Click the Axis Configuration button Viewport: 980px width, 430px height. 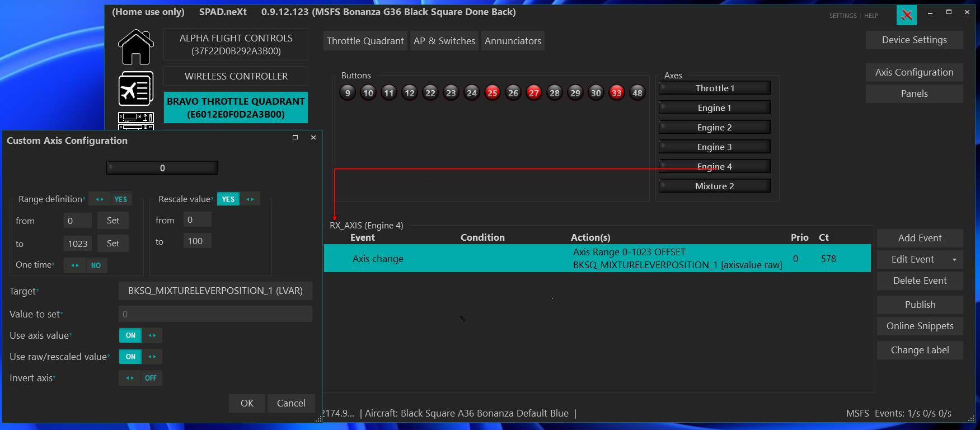pyautogui.click(x=915, y=72)
